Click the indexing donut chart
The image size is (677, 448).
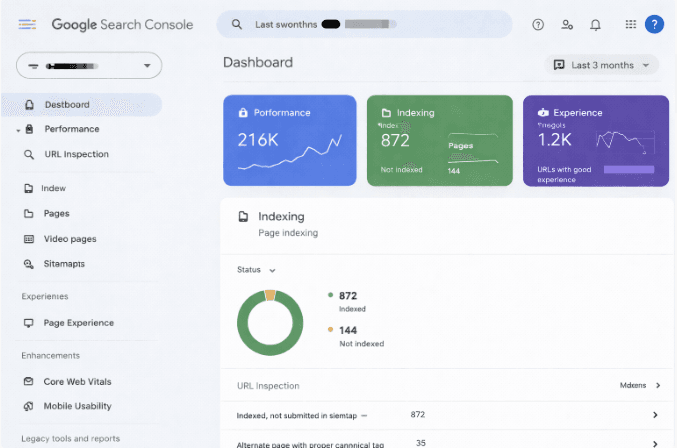tap(270, 323)
